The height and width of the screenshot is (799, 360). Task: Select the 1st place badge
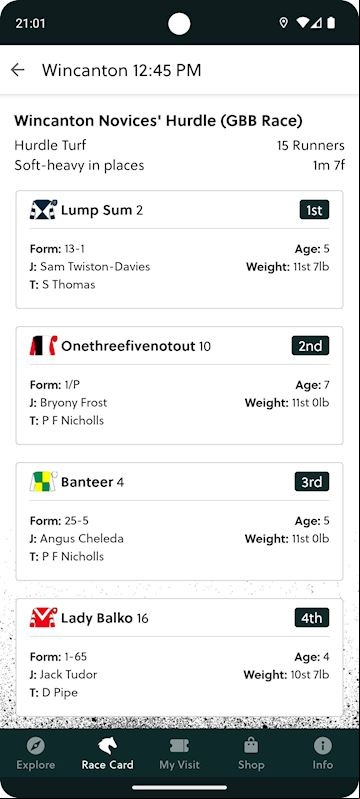(x=315, y=210)
